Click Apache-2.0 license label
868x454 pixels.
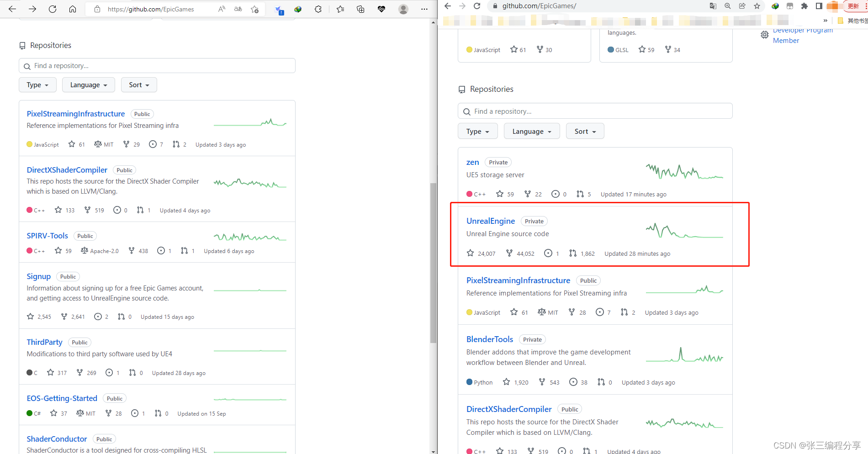104,251
